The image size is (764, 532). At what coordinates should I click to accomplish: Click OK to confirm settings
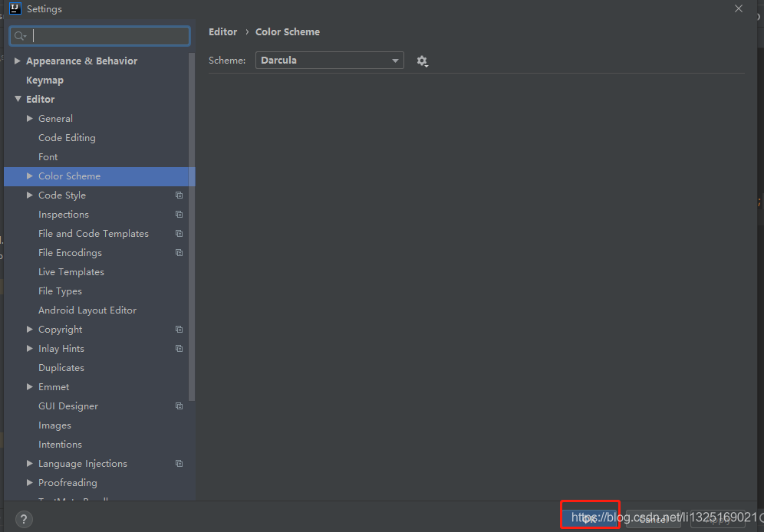590,519
